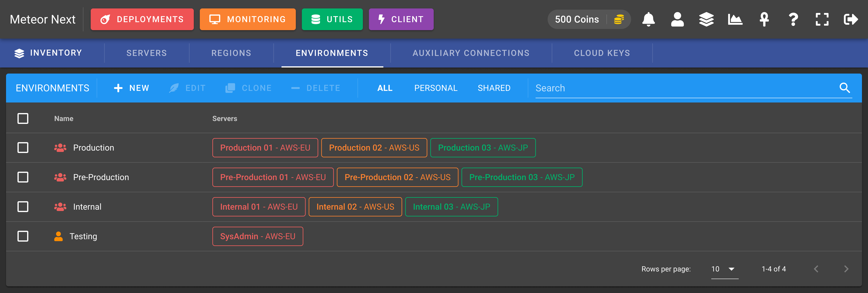The height and width of the screenshot is (293, 868).
Task: Click the Delete toolbar button
Action: click(x=316, y=88)
